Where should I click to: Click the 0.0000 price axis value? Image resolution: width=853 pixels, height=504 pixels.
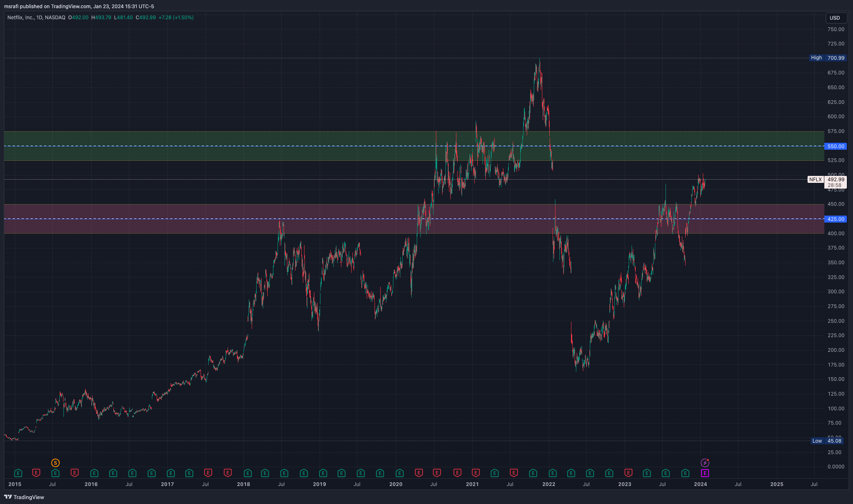coord(836,466)
